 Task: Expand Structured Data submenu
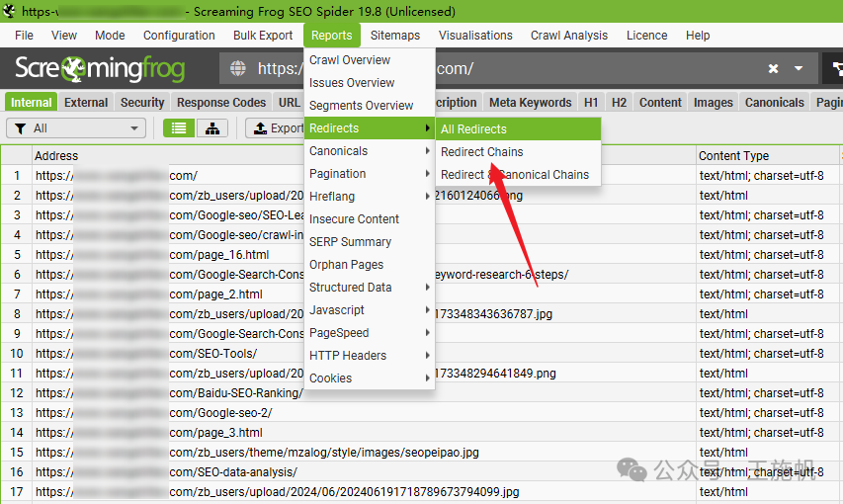click(370, 288)
